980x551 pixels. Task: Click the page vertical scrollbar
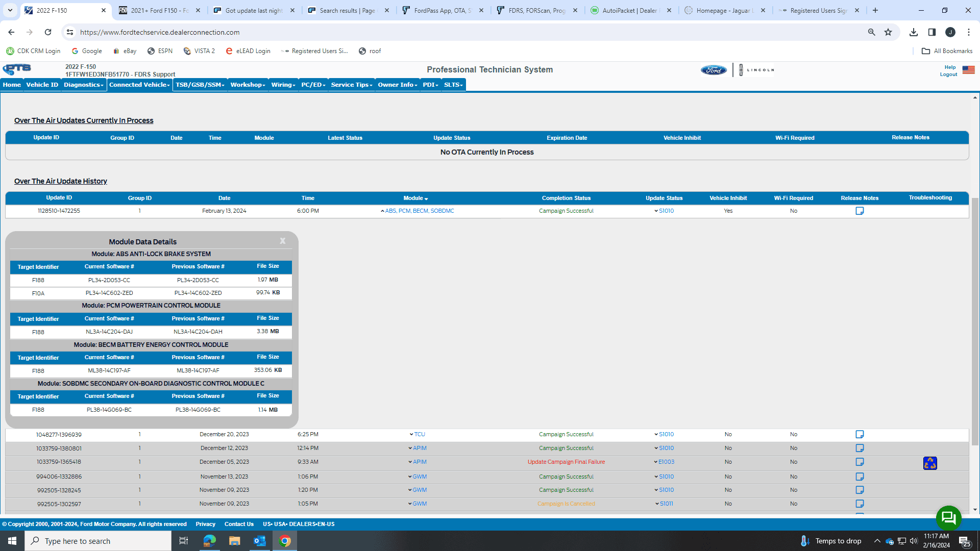tap(975, 321)
